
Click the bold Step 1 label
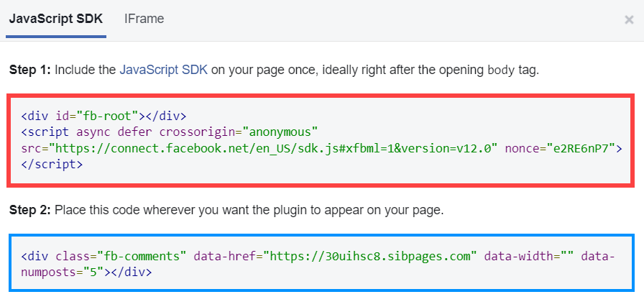tap(30, 70)
